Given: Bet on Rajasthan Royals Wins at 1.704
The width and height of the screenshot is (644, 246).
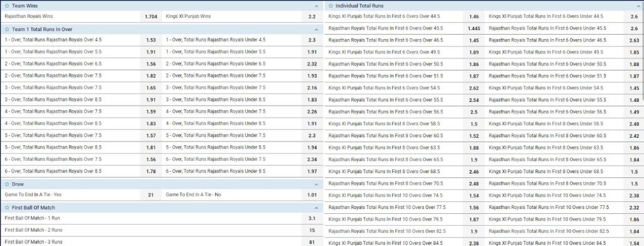Looking at the screenshot, I should pos(151,17).
